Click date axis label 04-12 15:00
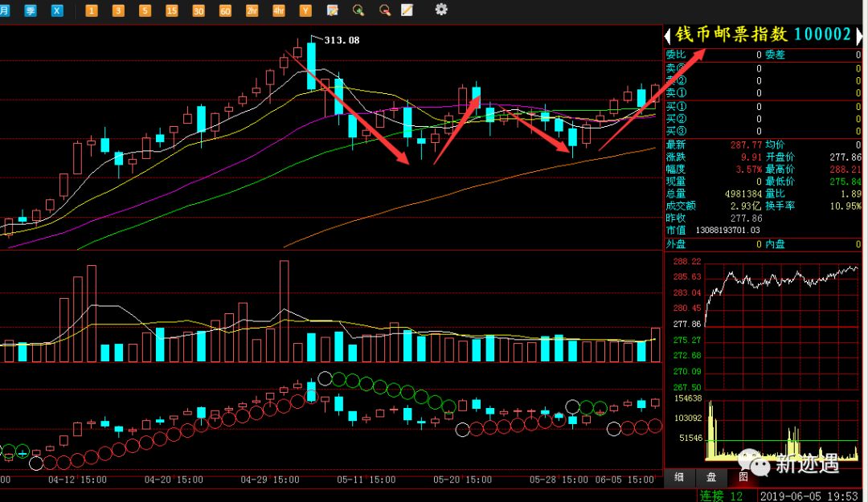The image size is (868, 502). click(x=77, y=480)
